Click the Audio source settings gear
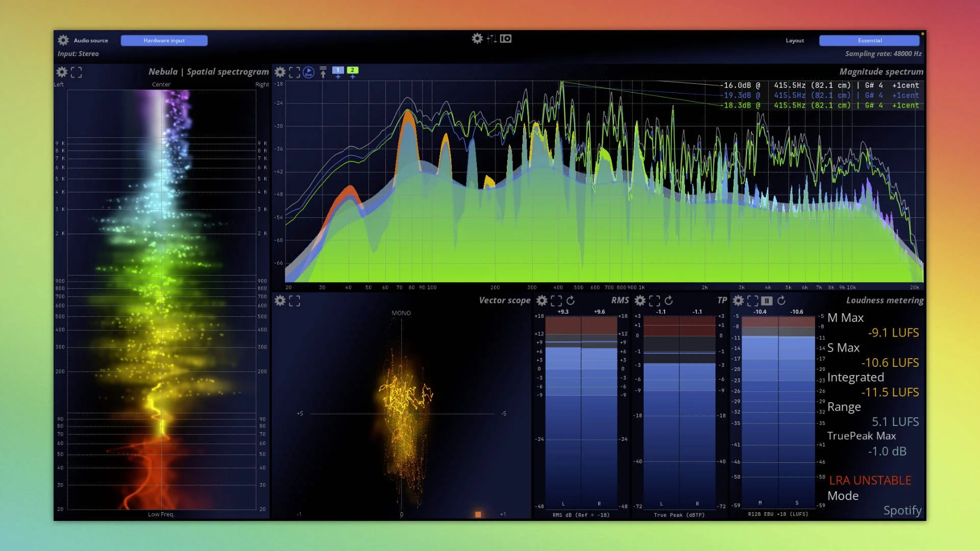Screen dimensions: 980x551 click(63, 40)
